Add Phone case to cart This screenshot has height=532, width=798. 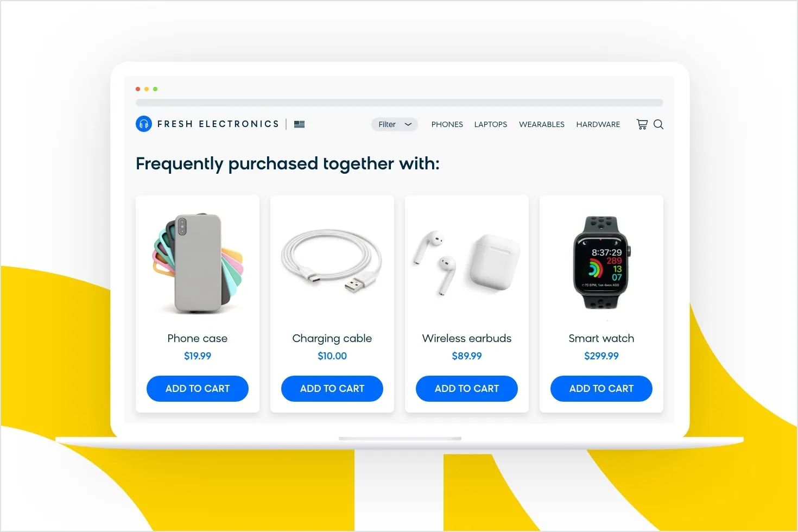click(198, 389)
